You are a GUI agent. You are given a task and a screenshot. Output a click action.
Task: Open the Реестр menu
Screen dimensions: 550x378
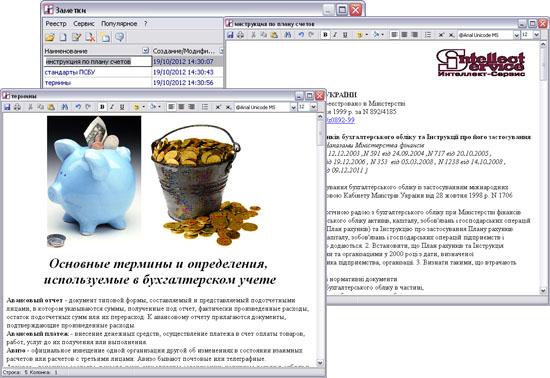click(56, 23)
